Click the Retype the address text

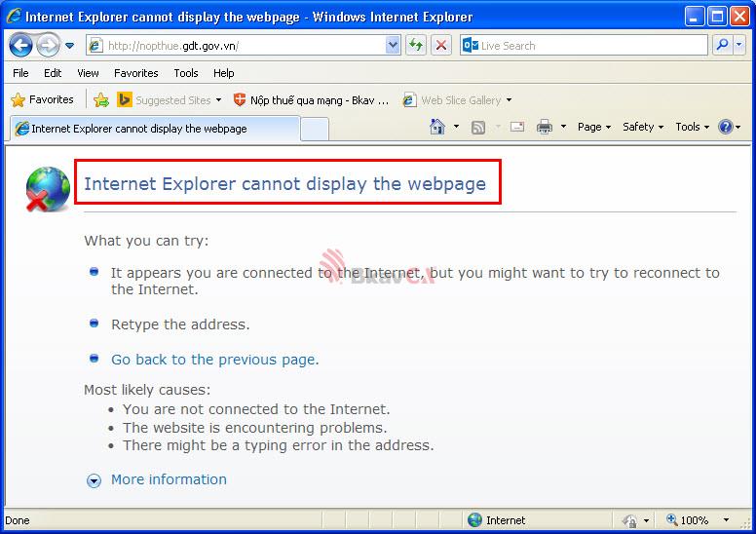pyautogui.click(x=180, y=324)
